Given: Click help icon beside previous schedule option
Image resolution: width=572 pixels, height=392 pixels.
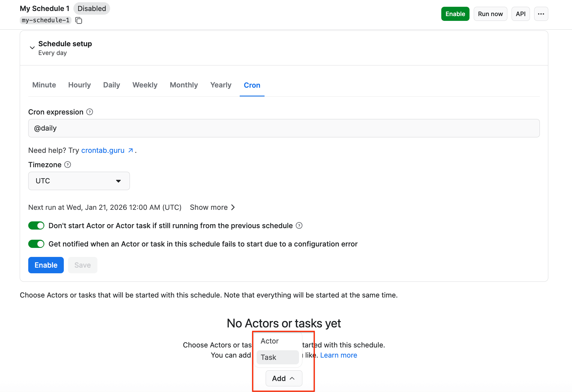Looking at the screenshot, I should [299, 226].
